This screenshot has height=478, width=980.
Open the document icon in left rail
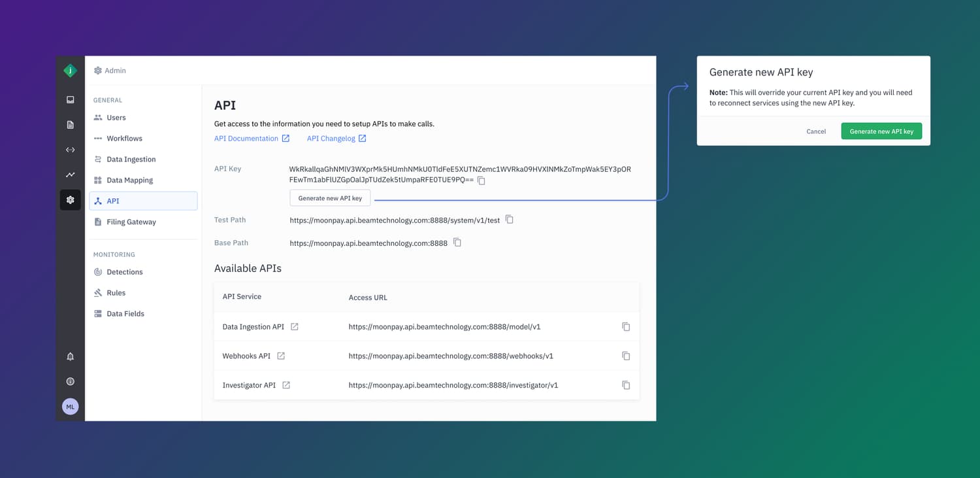[71, 125]
